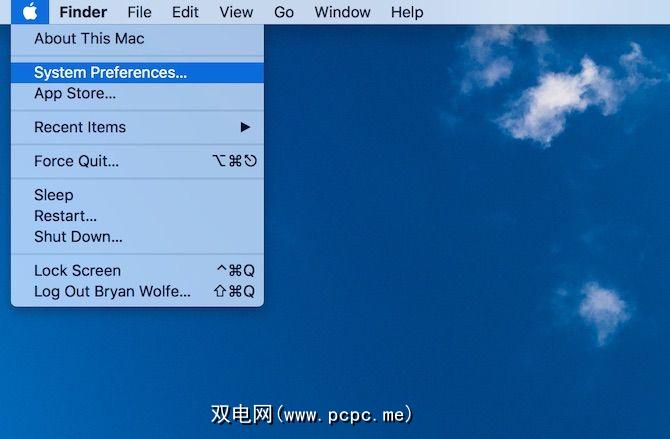Open the Finder menu
The width and height of the screenshot is (670, 439).
tap(83, 12)
